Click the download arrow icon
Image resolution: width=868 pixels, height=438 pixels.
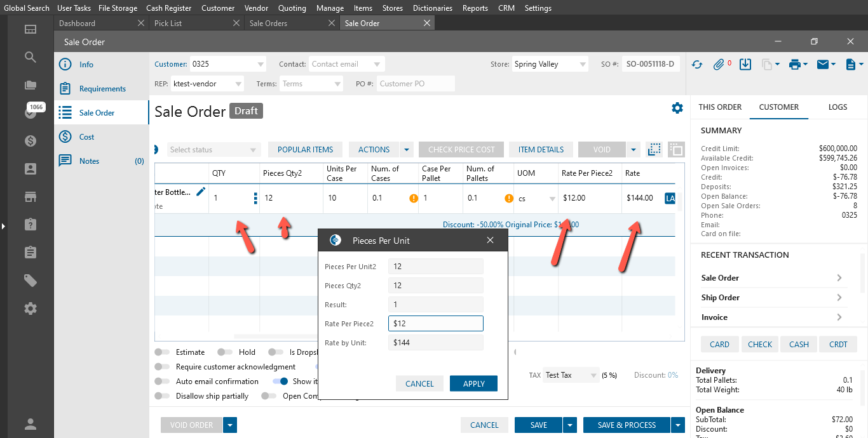[746, 64]
